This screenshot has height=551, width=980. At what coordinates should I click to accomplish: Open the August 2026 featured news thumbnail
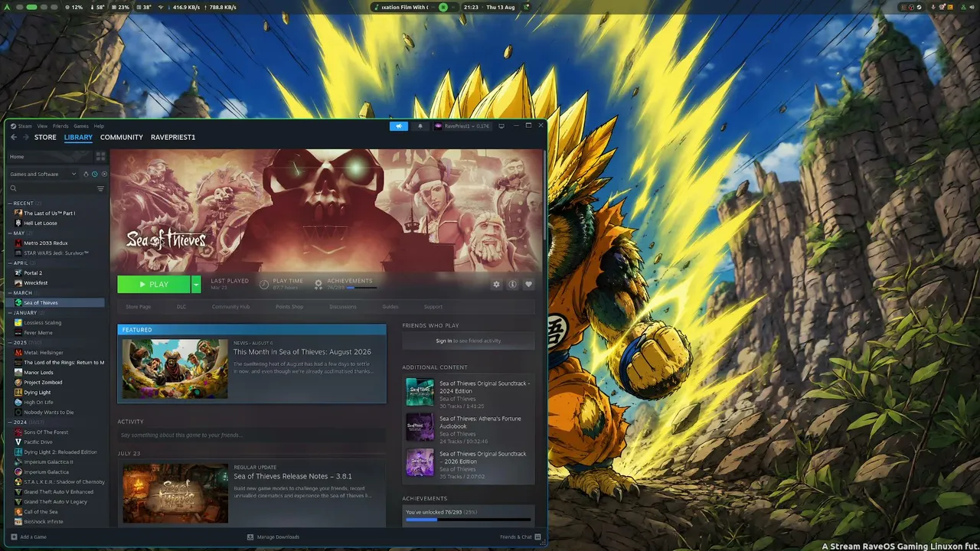pyautogui.click(x=175, y=369)
